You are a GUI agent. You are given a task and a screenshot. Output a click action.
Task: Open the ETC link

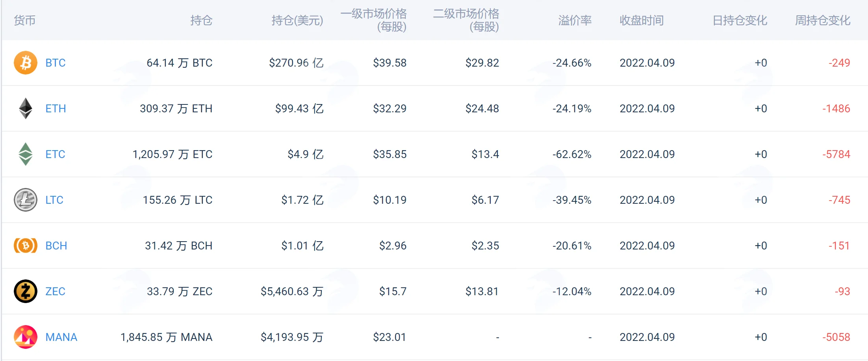coord(55,154)
